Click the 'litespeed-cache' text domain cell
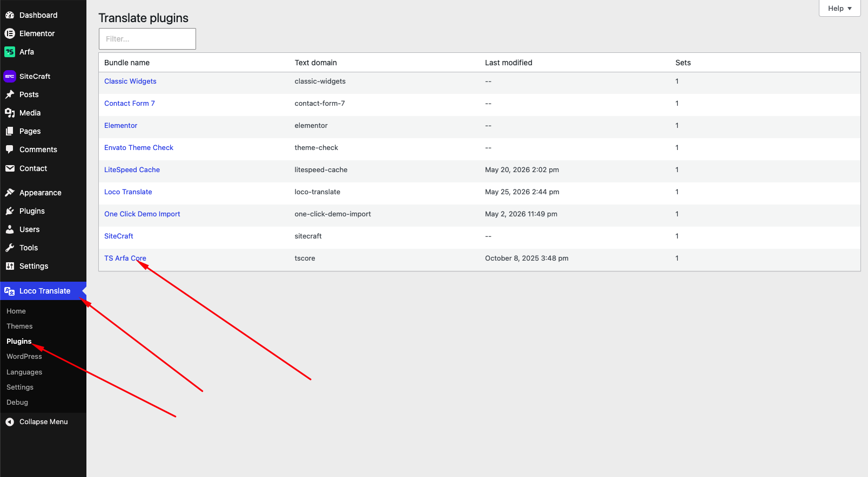The width and height of the screenshot is (868, 477). click(321, 170)
